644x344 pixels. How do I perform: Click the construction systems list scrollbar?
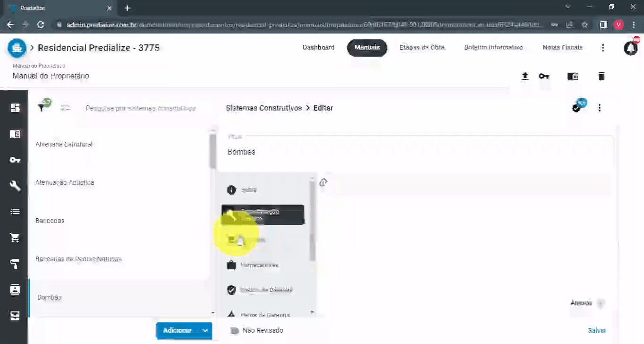pyautogui.click(x=212, y=151)
